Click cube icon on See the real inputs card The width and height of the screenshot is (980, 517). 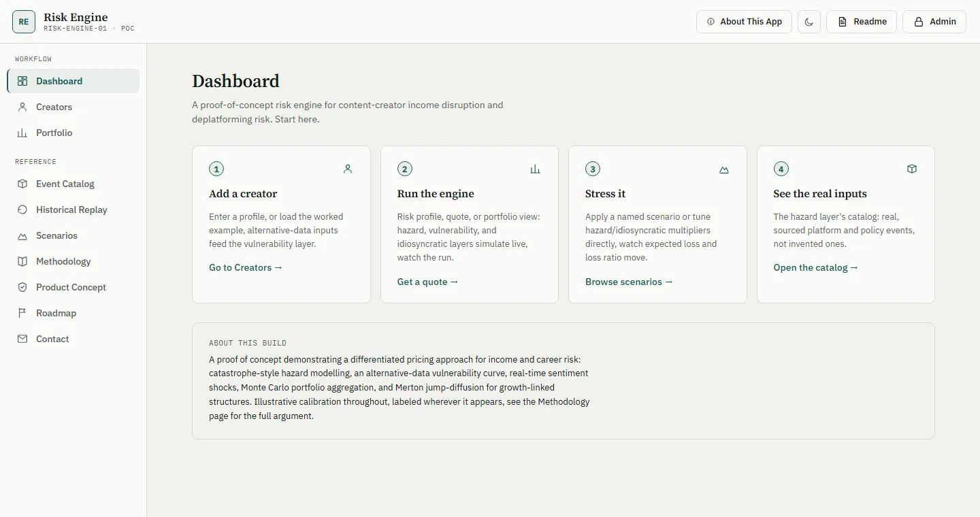coord(912,169)
